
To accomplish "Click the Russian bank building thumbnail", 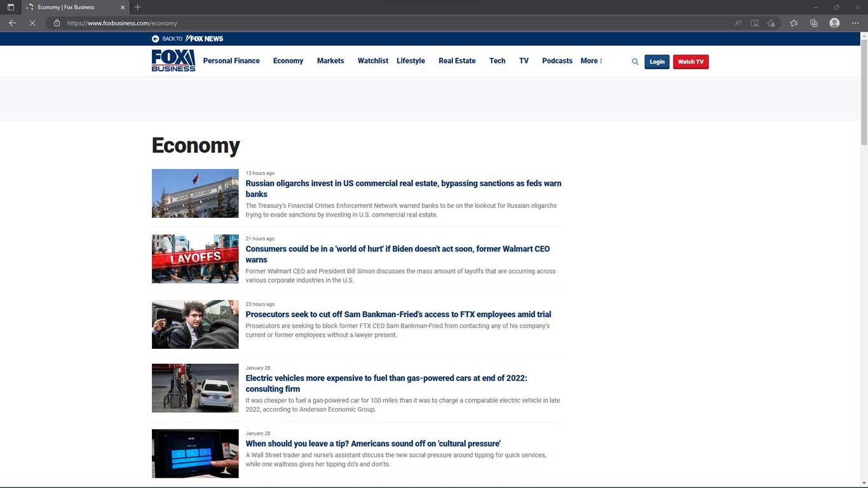I will pyautogui.click(x=195, y=193).
